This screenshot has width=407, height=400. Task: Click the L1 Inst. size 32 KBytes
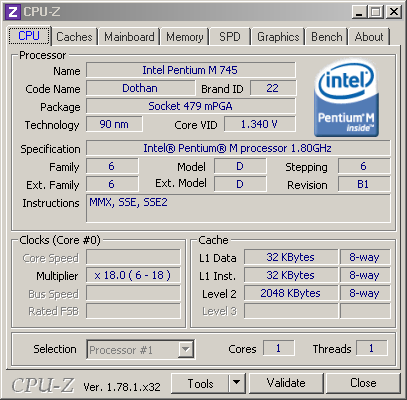[291, 275]
